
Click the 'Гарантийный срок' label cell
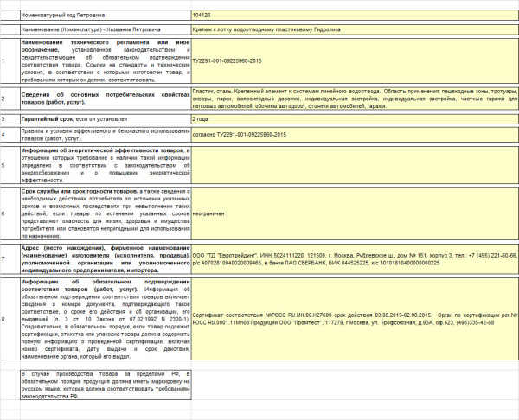(104, 118)
